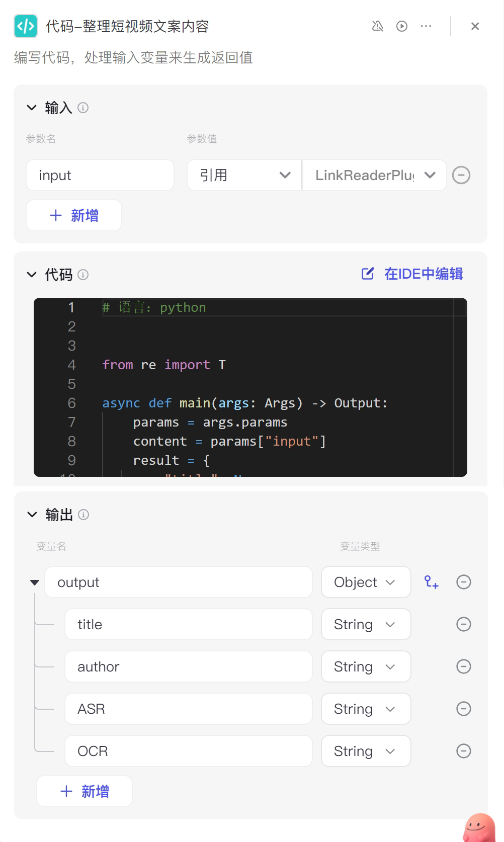Click info icon next to 代码 heading

click(83, 275)
